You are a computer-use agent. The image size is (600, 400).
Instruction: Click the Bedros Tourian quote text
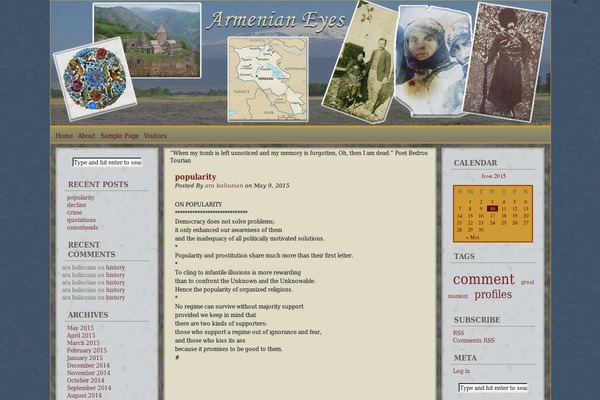[x=299, y=157]
